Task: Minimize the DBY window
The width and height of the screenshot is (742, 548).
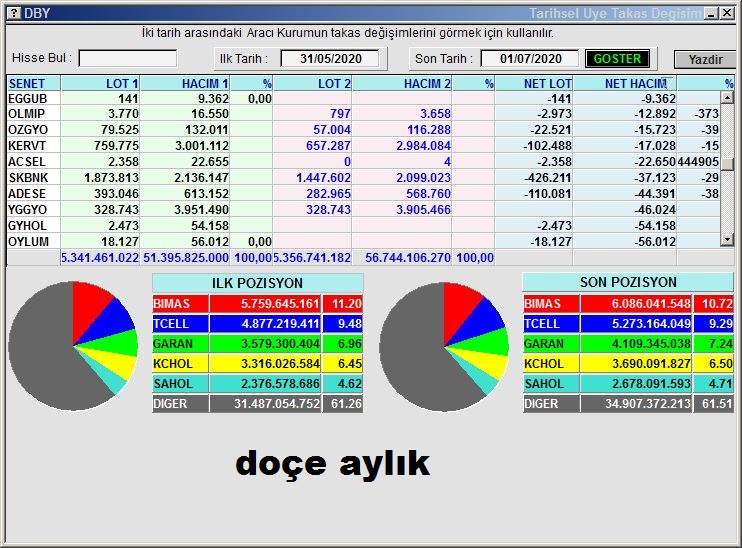Action: 711,13
